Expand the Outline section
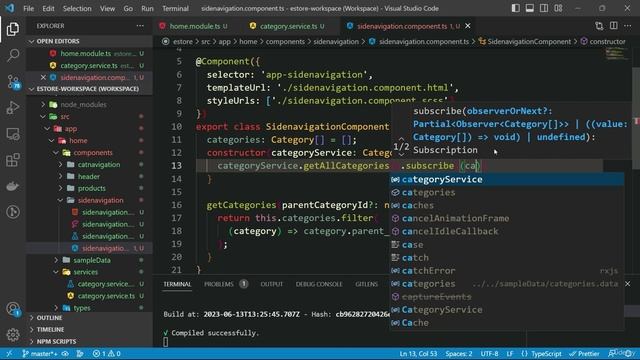640x360 pixels. click(49, 318)
